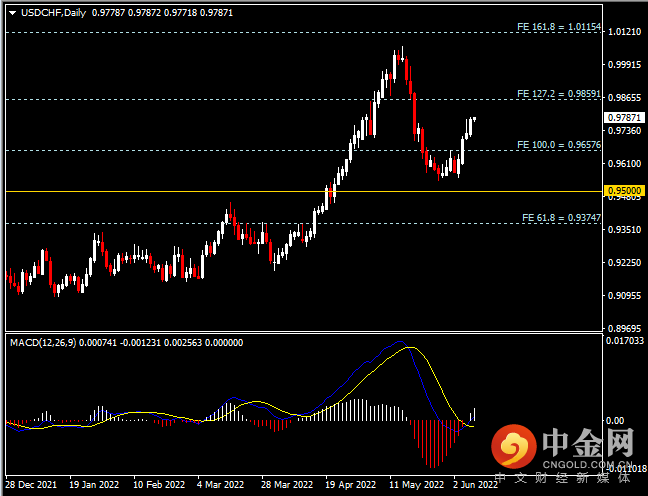Select the yellow horizontal line at 0.95000
This screenshot has height=496, width=648.
[304, 191]
